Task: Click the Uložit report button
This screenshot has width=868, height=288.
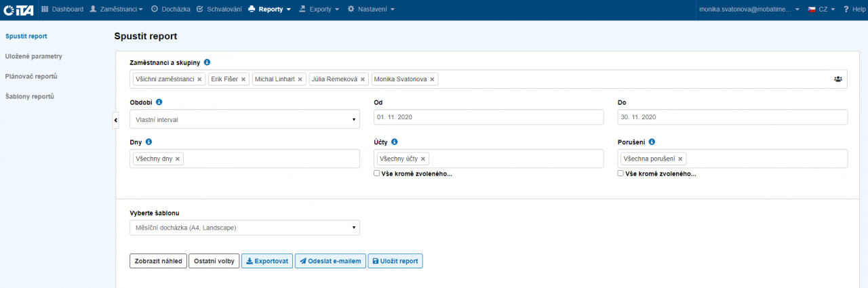Action: pyautogui.click(x=395, y=261)
